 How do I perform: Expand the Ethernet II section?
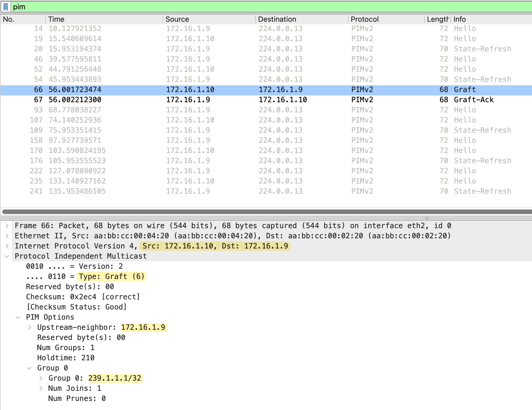[7, 236]
